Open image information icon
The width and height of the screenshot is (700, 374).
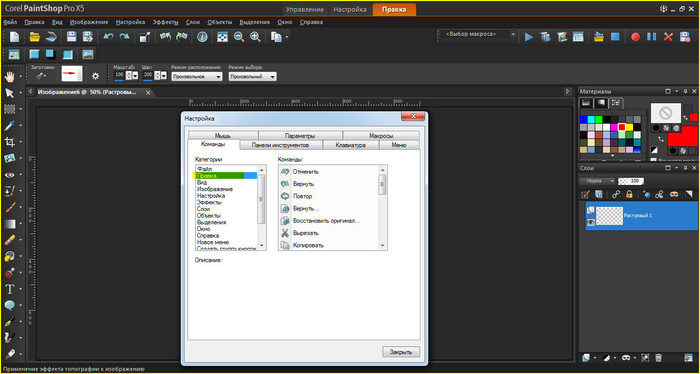202,37
